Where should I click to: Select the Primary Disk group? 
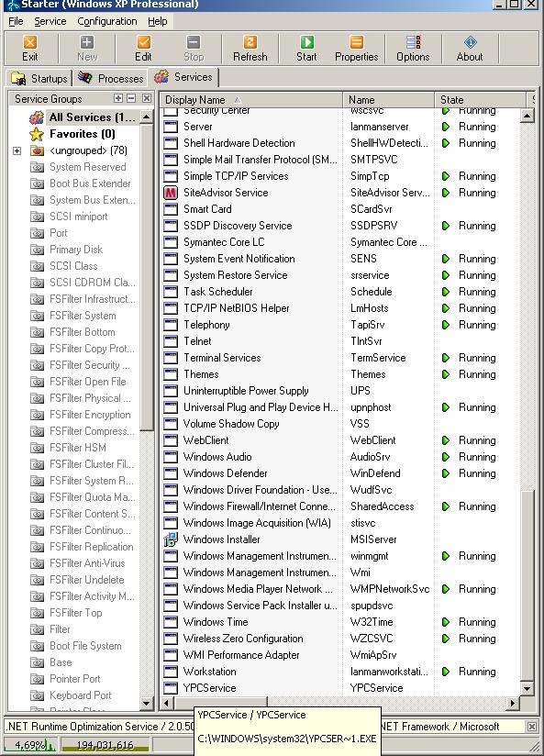click(76, 250)
